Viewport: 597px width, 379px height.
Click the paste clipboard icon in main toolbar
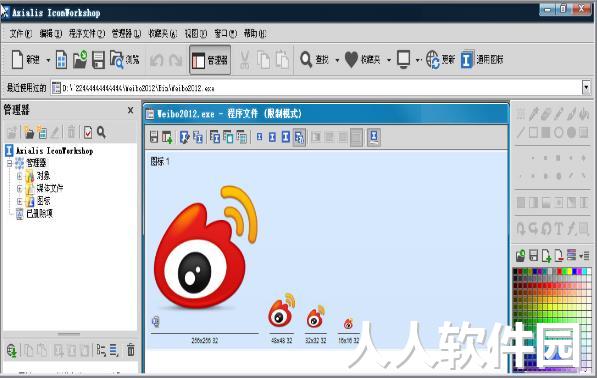pyautogui.click(x=282, y=60)
